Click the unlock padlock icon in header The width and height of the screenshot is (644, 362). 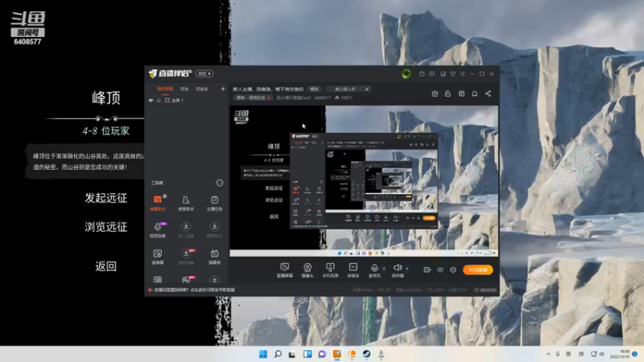click(x=448, y=93)
